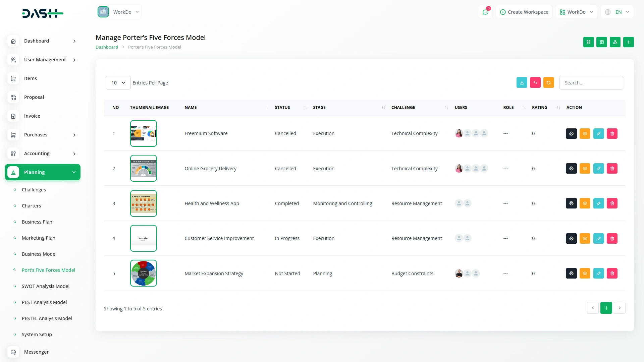
Task: Edit the Health and Wellness App entry
Action: [x=598, y=203]
